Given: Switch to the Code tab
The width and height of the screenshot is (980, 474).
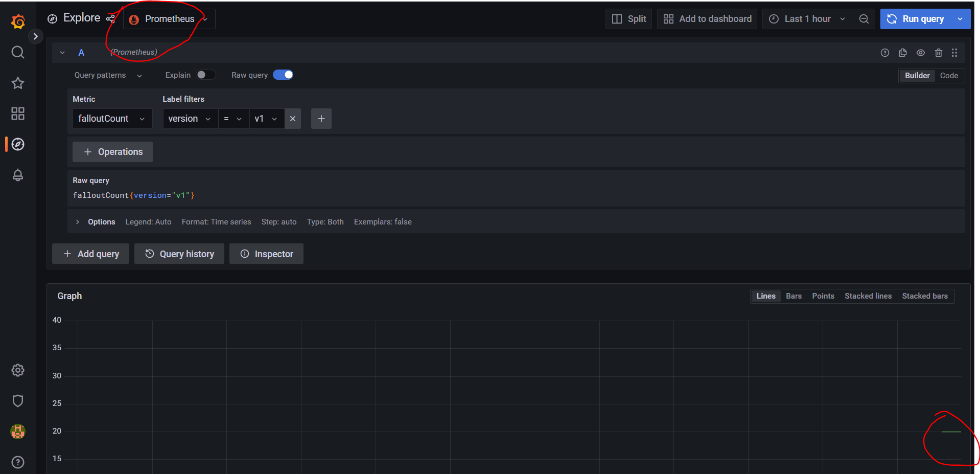Looking at the screenshot, I should 948,75.
